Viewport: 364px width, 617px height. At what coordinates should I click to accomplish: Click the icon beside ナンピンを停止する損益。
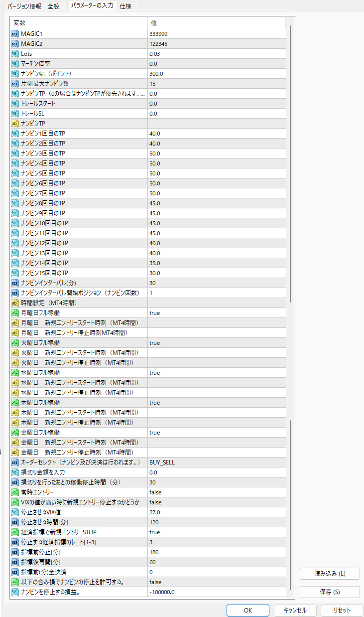pos(14,592)
